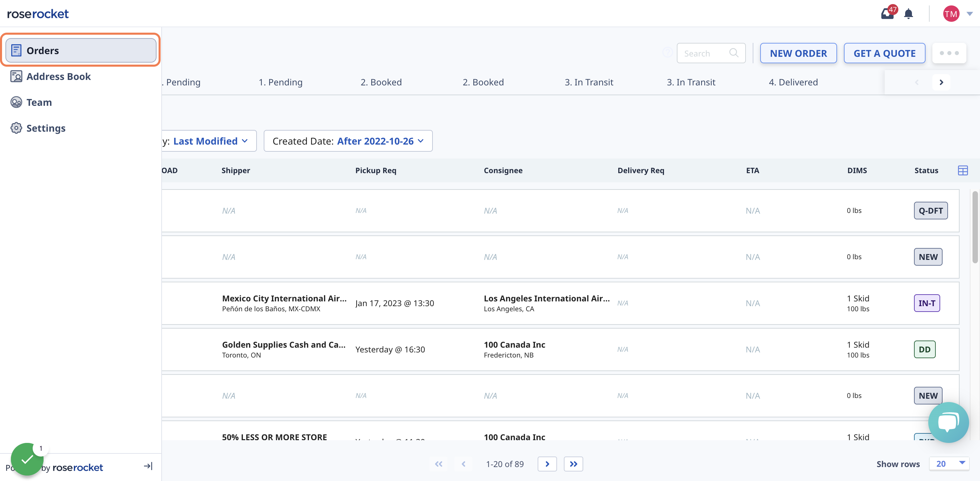Screen dimensions: 980x481
Task: Click the Team people icon
Action: [x=16, y=102]
